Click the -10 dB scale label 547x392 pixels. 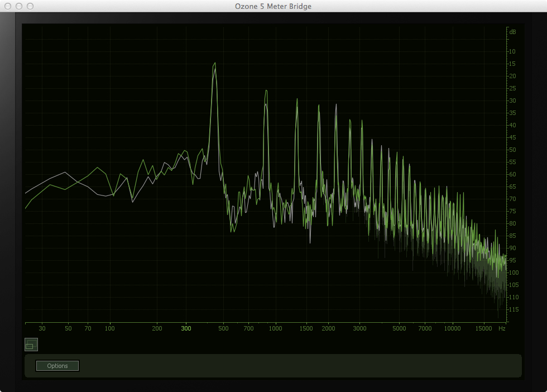coord(511,51)
